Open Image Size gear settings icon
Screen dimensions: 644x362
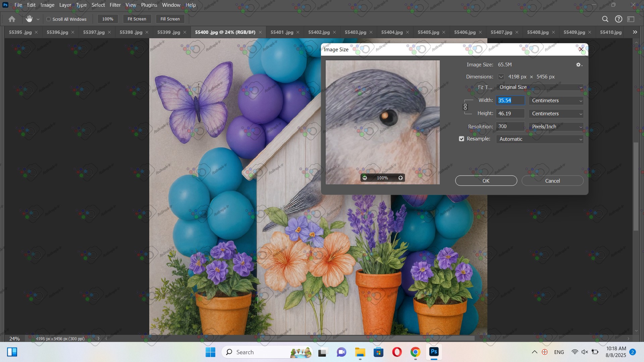click(x=579, y=65)
